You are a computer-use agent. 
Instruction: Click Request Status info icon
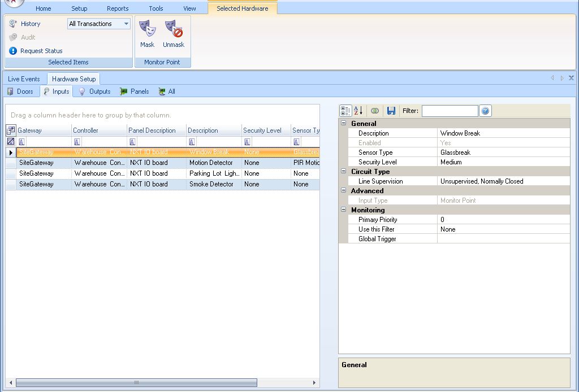coord(13,51)
